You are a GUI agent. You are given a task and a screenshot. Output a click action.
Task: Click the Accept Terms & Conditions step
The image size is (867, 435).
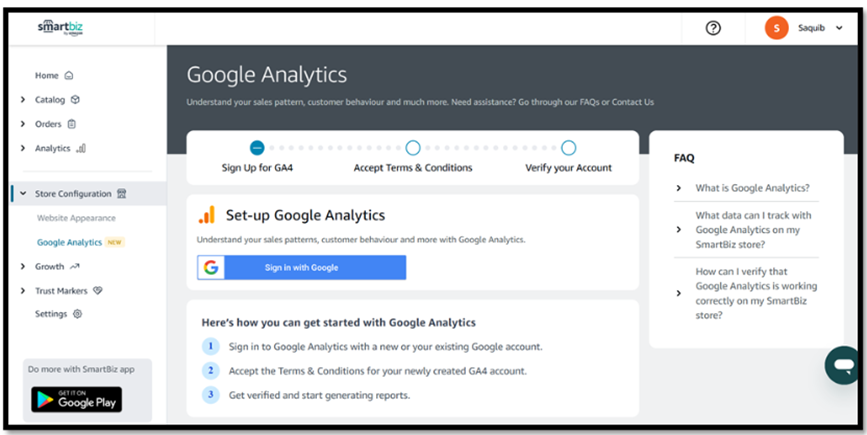coord(413,148)
